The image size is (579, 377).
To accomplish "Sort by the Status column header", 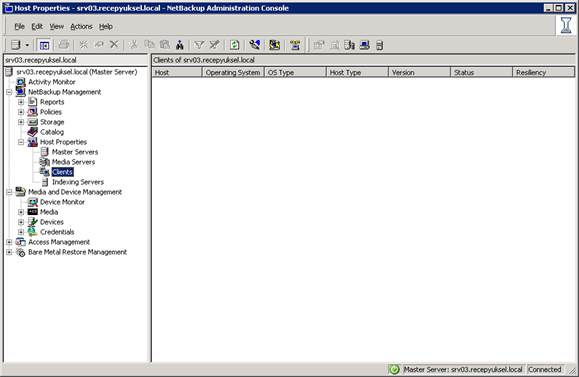I will [482, 72].
